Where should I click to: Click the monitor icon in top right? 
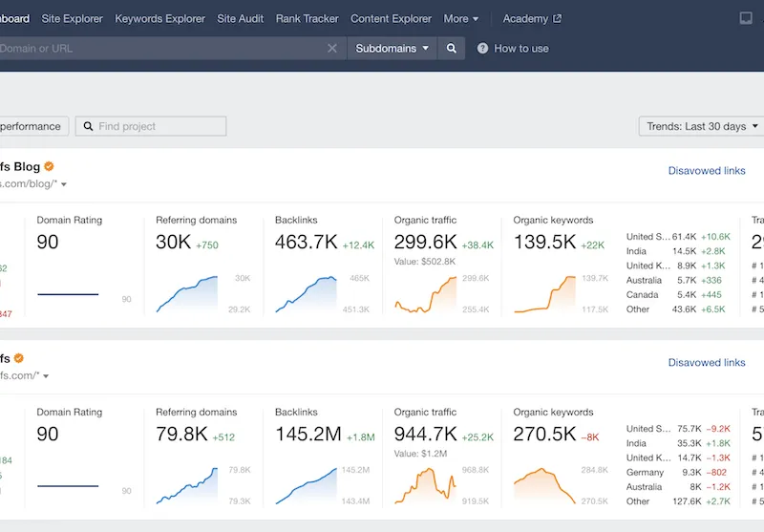pyautogui.click(x=746, y=18)
